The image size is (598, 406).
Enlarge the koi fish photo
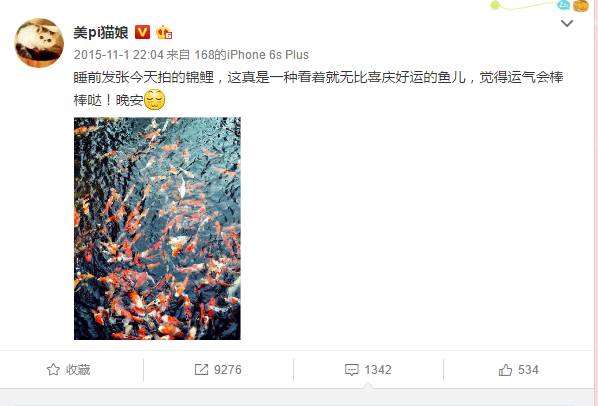157,228
